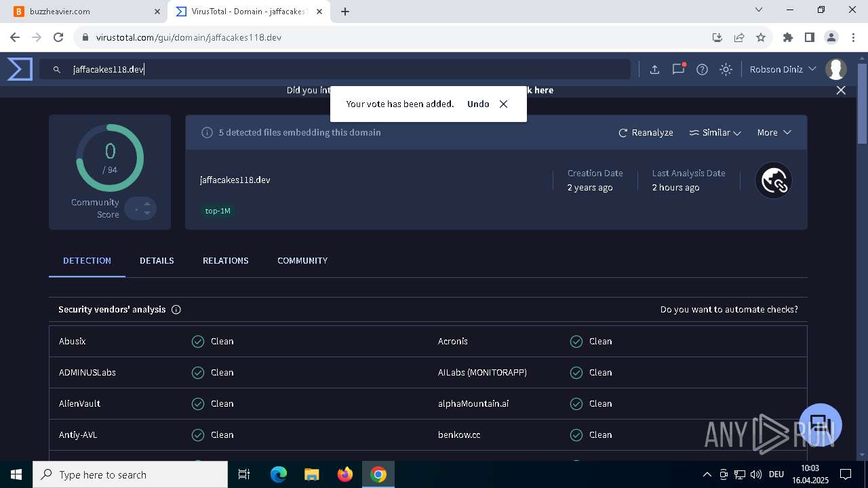Click the VirusTotal search input field

(x=335, y=69)
